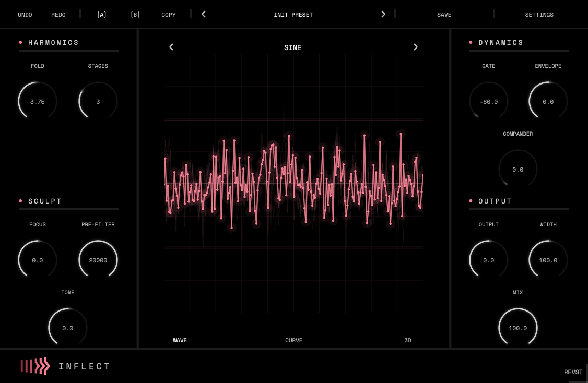
Task: Save the current preset
Action: tap(444, 15)
